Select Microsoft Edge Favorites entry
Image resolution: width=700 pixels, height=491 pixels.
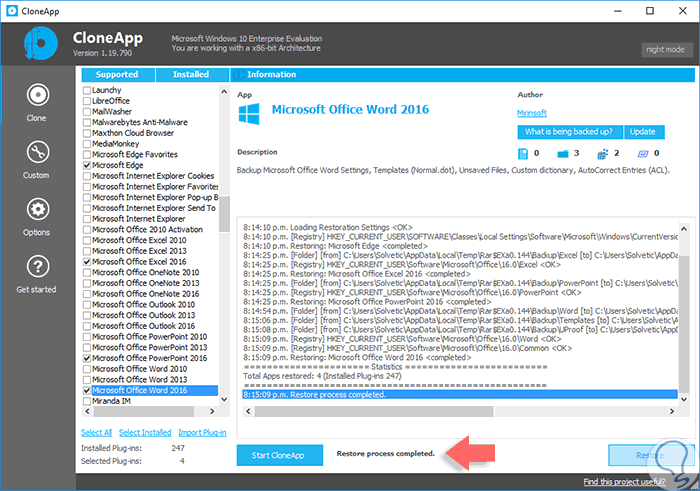click(x=135, y=154)
